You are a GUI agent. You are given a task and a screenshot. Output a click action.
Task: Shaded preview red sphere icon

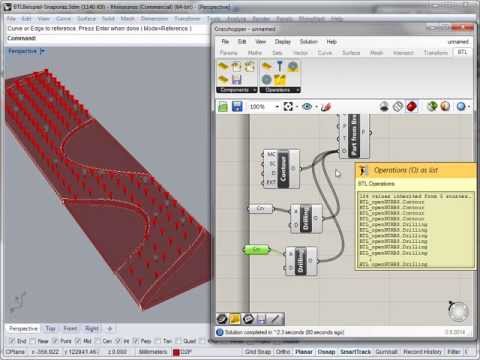[x=412, y=107]
